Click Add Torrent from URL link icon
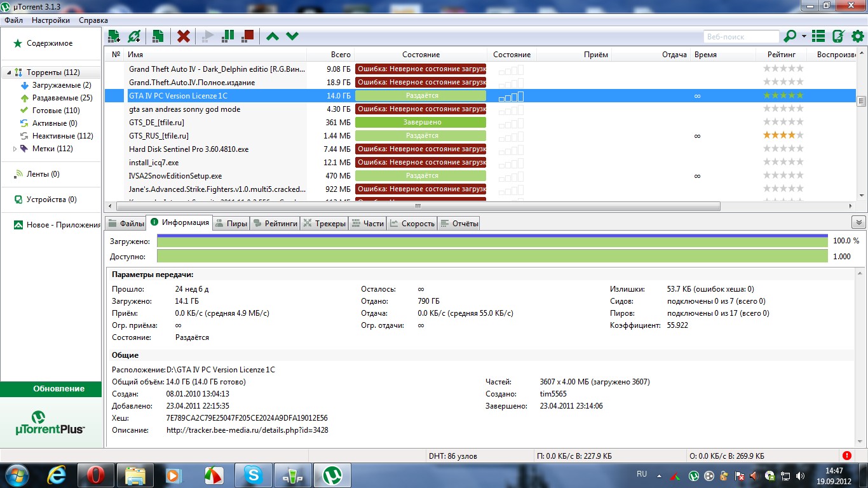Viewport: 868px width, 488px height. click(134, 36)
